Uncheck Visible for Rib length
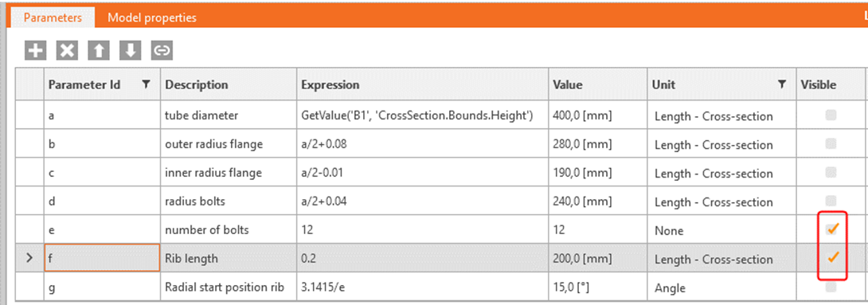868x305 pixels. [831, 258]
